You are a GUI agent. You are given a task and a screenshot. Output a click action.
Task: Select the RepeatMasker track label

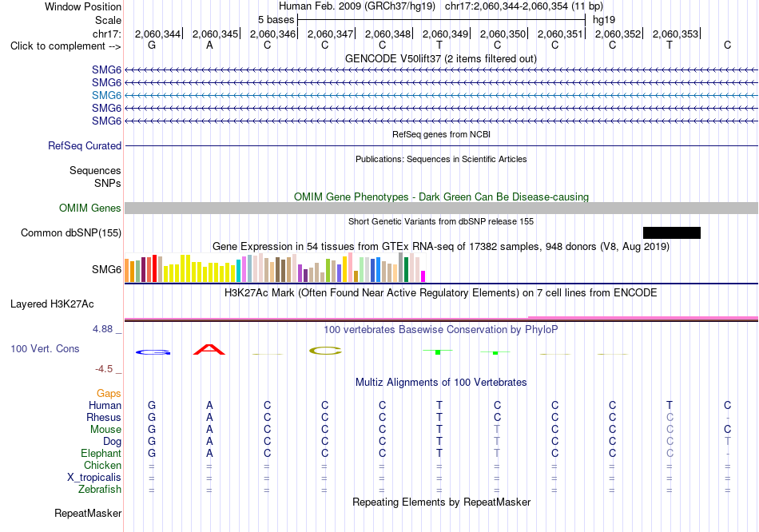(x=88, y=513)
